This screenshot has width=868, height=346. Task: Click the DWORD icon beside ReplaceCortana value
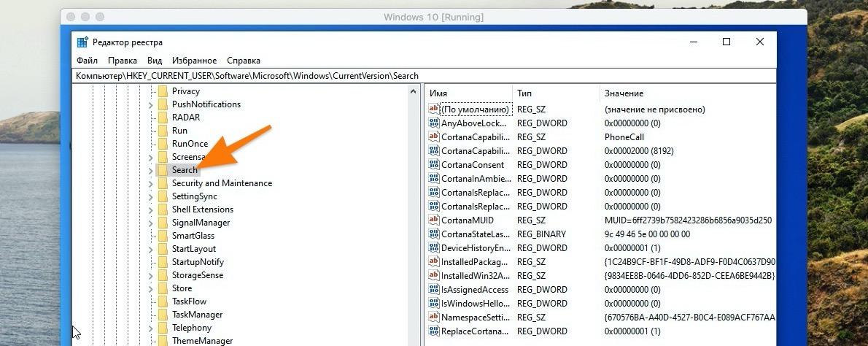(434, 331)
